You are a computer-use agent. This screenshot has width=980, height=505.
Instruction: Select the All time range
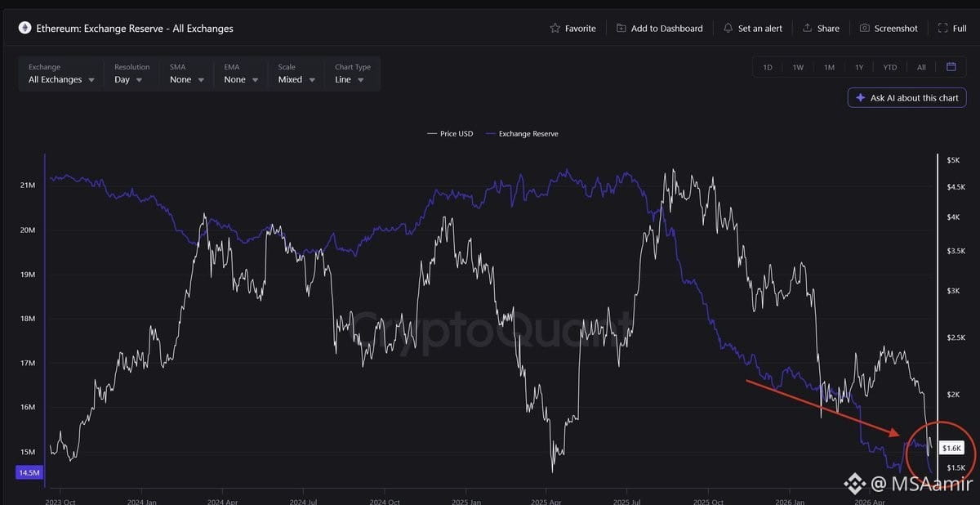pos(921,67)
